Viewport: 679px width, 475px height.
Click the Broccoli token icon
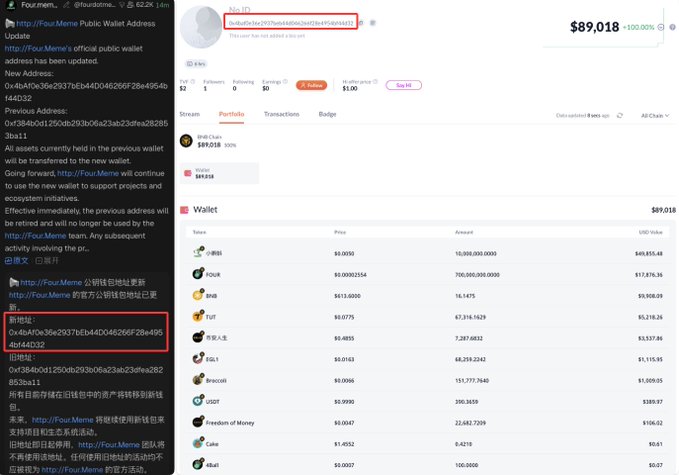[198, 380]
